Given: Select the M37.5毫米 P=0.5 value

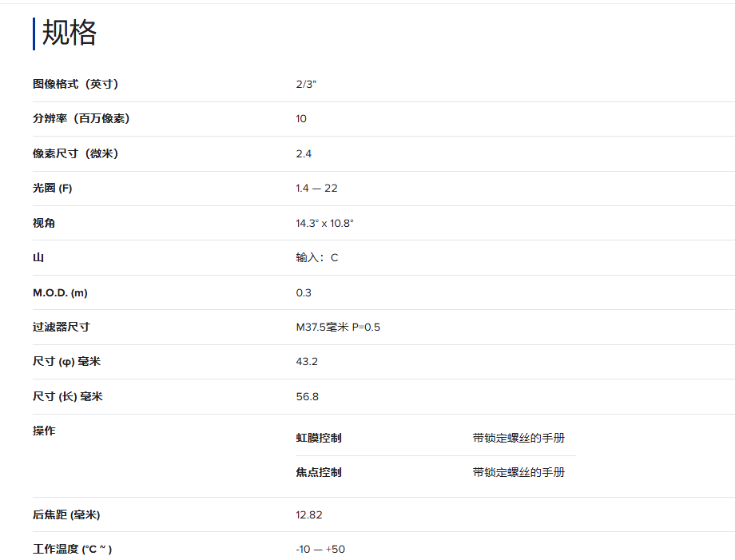Looking at the screenshot, I should tap(337, 327).
